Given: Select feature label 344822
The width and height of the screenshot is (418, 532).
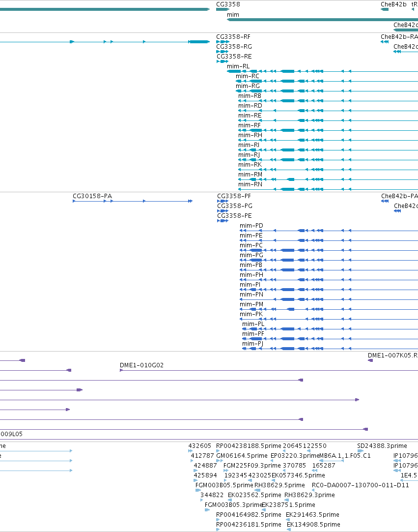Looking at the screenshot, I should tap(212, 495).
